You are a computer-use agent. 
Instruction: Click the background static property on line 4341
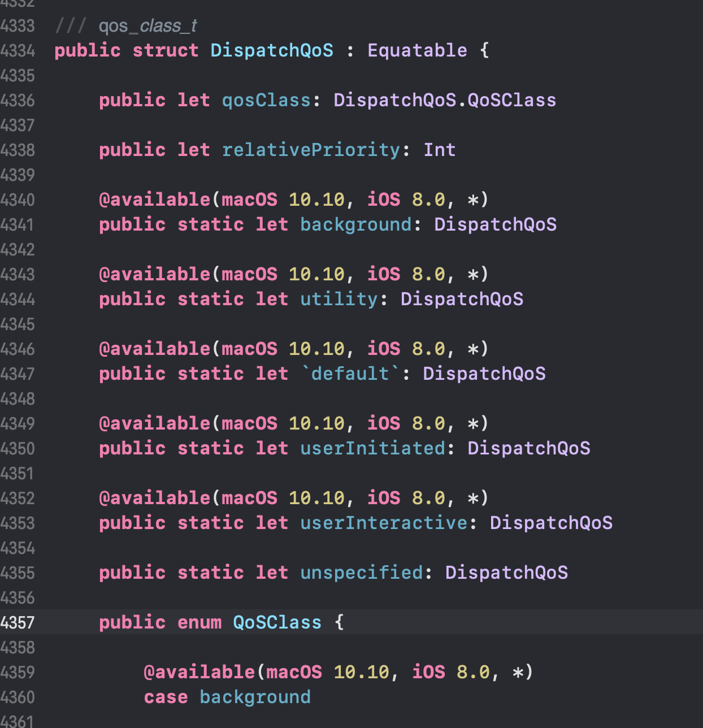click(x=356, y=224)
